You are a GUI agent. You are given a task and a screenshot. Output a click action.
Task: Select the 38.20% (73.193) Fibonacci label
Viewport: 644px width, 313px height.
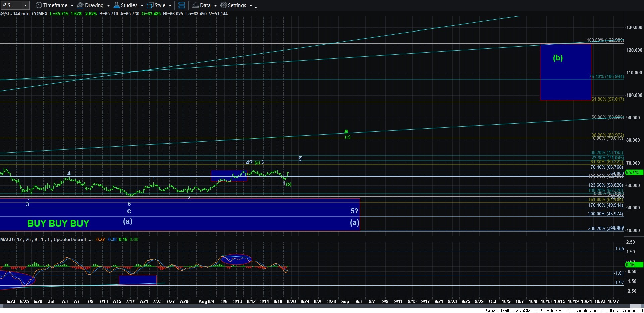tap(606, 153)
